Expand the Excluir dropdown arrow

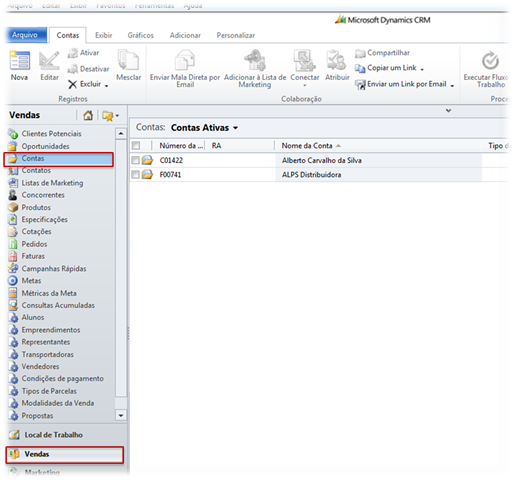tap(106, 86)
